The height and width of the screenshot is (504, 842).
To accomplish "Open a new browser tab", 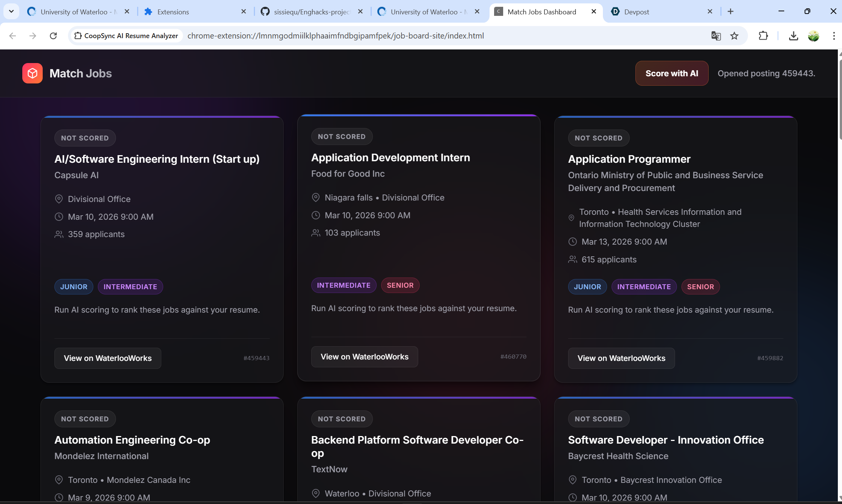I will 731,12.
